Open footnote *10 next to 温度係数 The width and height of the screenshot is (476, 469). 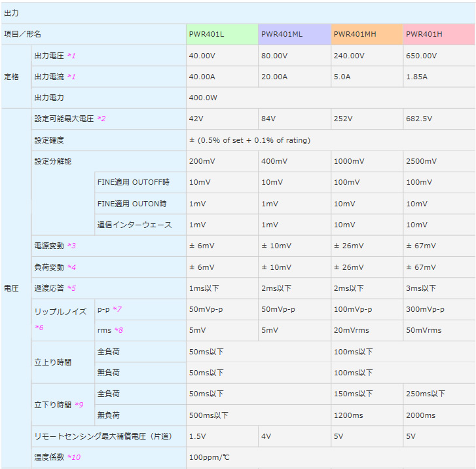tap(74, 457)
